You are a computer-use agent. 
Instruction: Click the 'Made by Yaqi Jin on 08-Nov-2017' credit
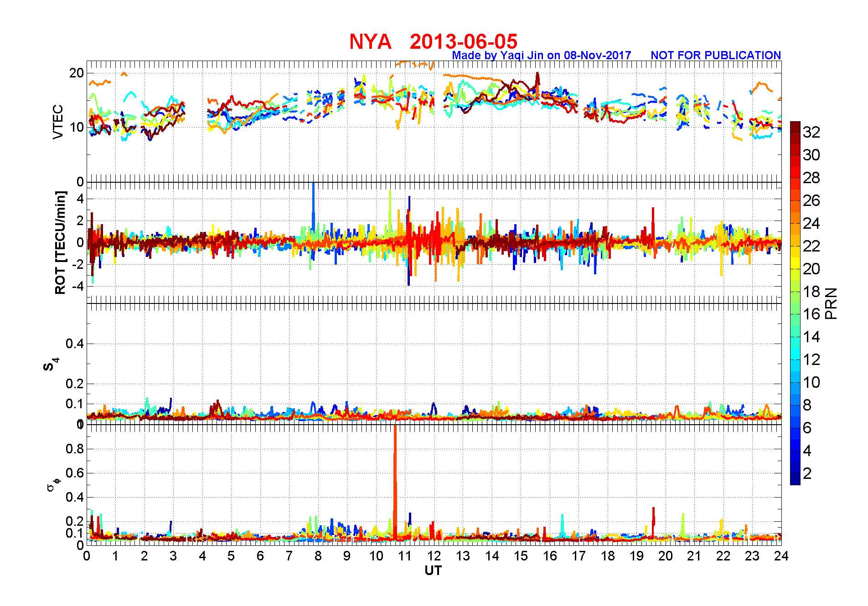coord(542,55)
